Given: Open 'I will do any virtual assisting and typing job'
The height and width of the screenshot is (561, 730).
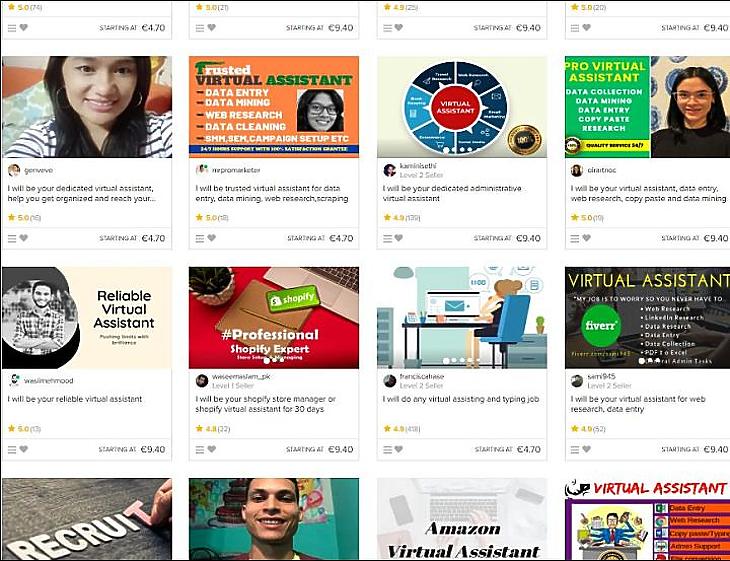Looking at the screenshot, I should 461,399.
